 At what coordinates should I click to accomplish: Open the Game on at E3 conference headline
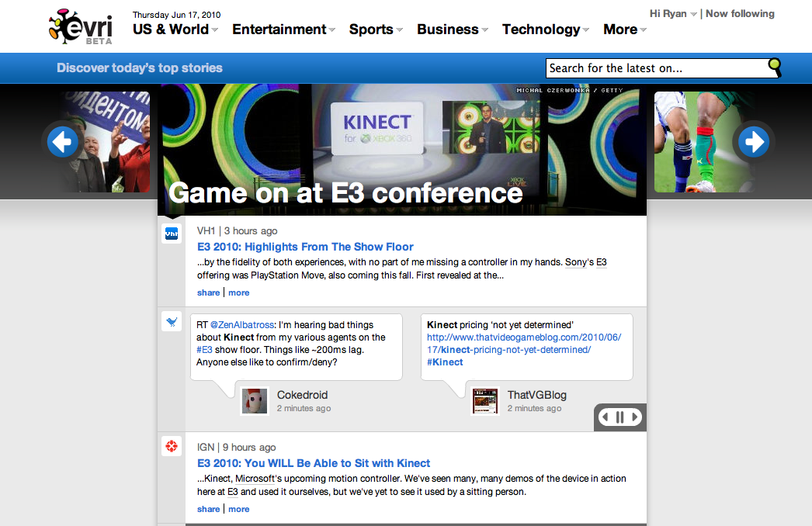pos(345,193)
